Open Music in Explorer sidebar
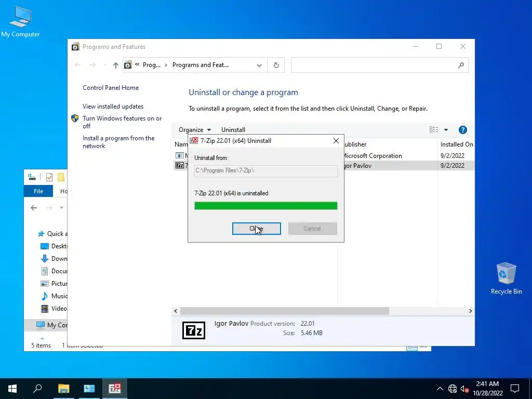The image size is (532, 399). pyautogui.click(x=54, y=296)
